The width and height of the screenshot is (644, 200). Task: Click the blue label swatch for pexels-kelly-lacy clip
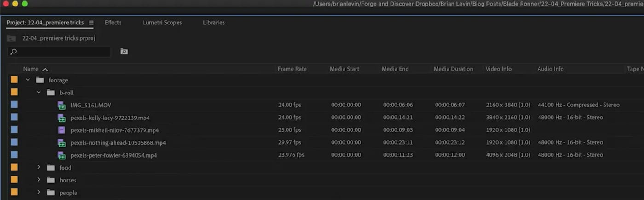[14, 117]
